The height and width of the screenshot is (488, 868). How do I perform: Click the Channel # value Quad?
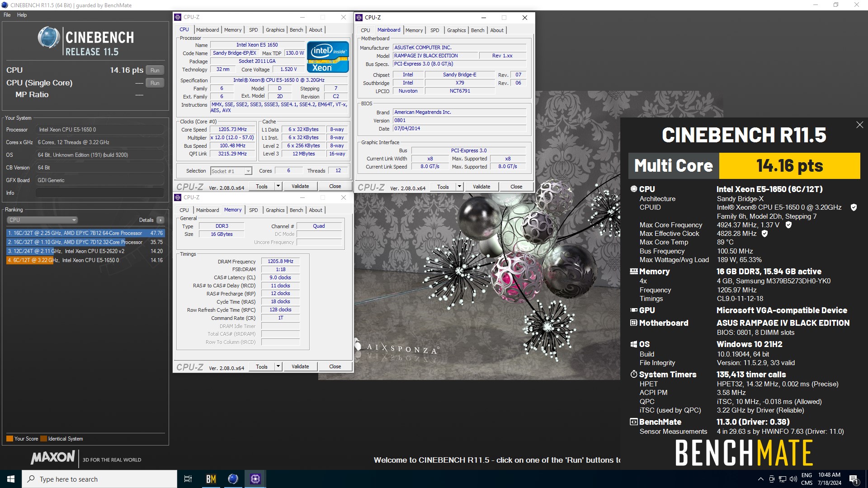pos(319,226)
